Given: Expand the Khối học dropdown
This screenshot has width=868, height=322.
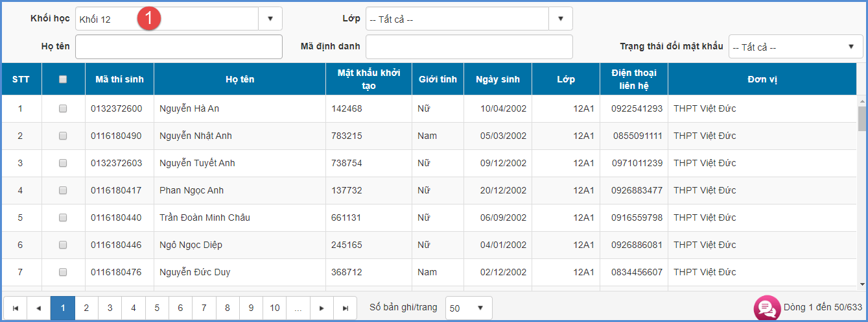Looking at the screenshot, I should pos(270,19).
